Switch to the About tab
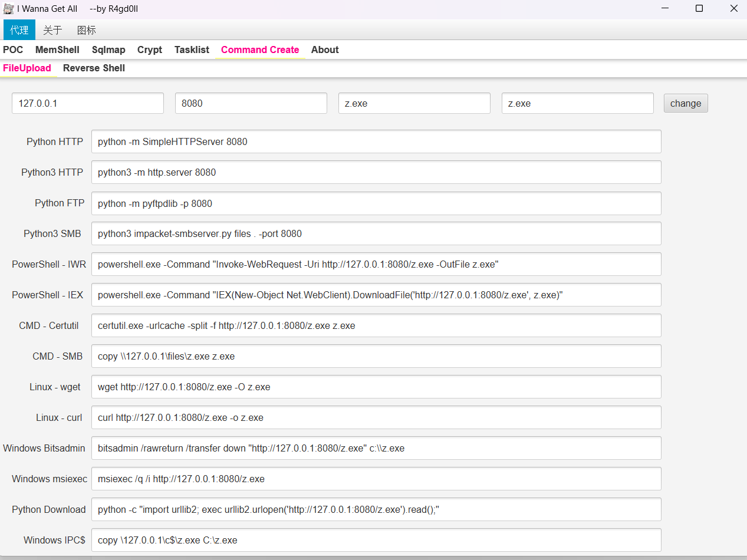 click(325, 50)
